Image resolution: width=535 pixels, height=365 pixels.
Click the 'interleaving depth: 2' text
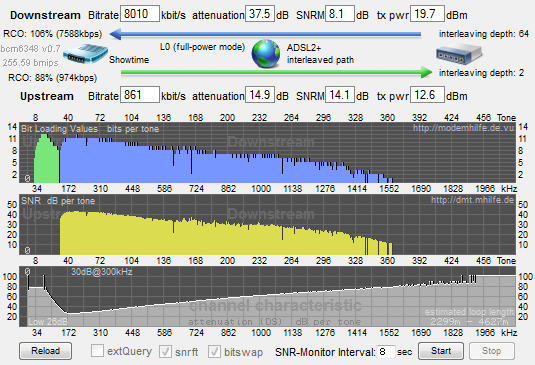tap(481, 73)
